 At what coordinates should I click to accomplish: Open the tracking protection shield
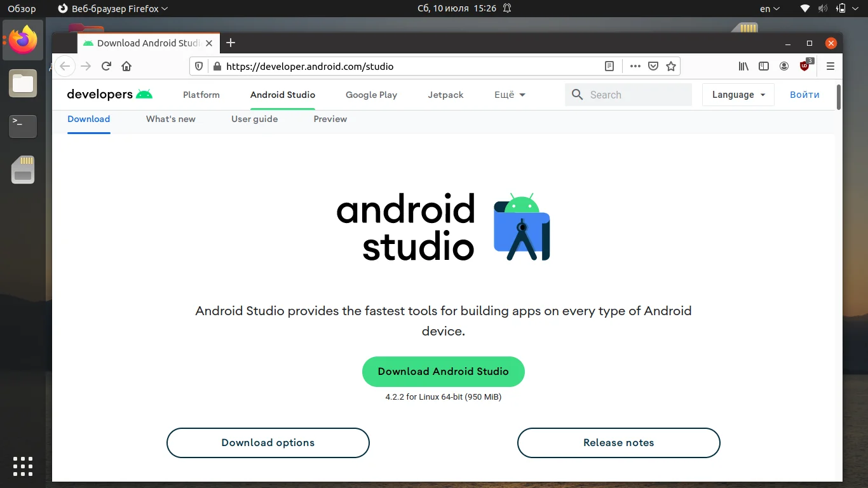(199, 66)
